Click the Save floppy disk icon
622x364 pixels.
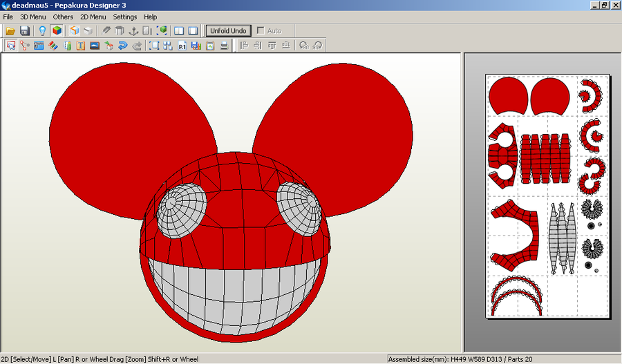pyautogui.click(x=25, y=30)
